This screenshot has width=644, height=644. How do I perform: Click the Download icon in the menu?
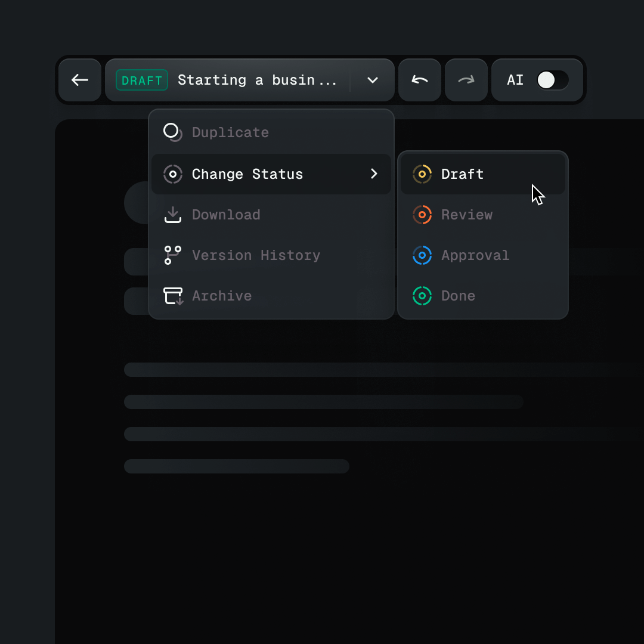(172, 215)
